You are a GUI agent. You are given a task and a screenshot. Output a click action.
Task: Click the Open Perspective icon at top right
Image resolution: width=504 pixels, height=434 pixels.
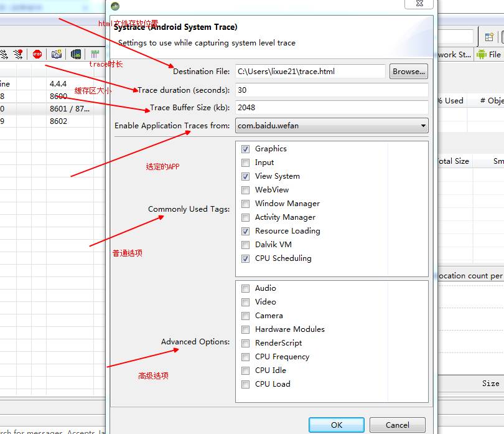[489, 37]
